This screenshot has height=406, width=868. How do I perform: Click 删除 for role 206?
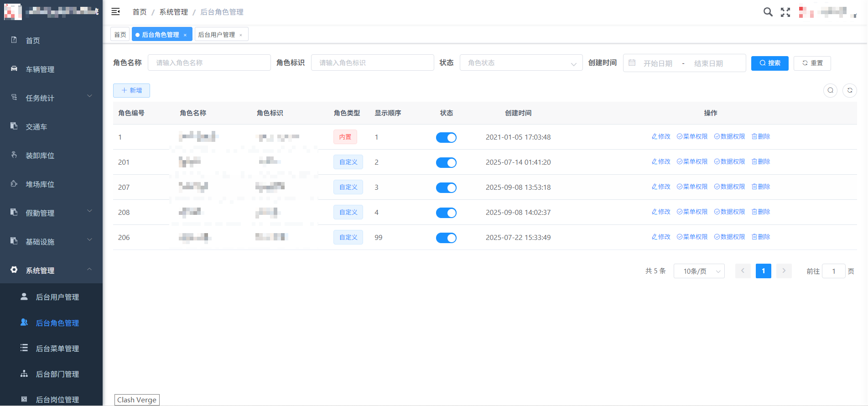coord(761,237)
